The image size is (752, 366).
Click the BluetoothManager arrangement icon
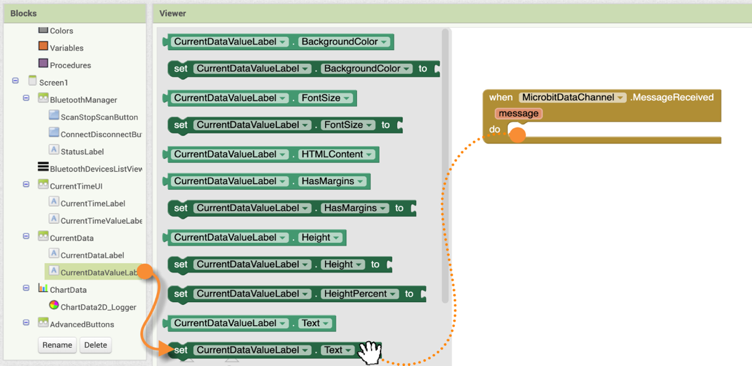pyautogui.click(x=43, y=99)
